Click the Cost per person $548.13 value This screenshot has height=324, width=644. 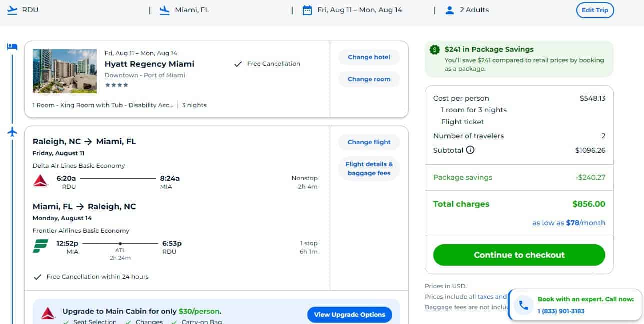(593, 98)
